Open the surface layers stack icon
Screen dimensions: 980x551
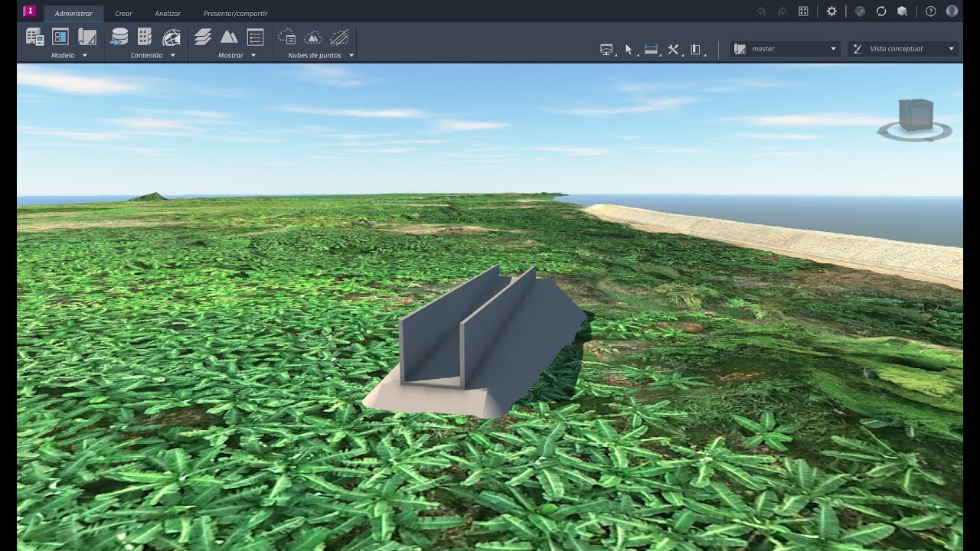(x=203, y=37)
